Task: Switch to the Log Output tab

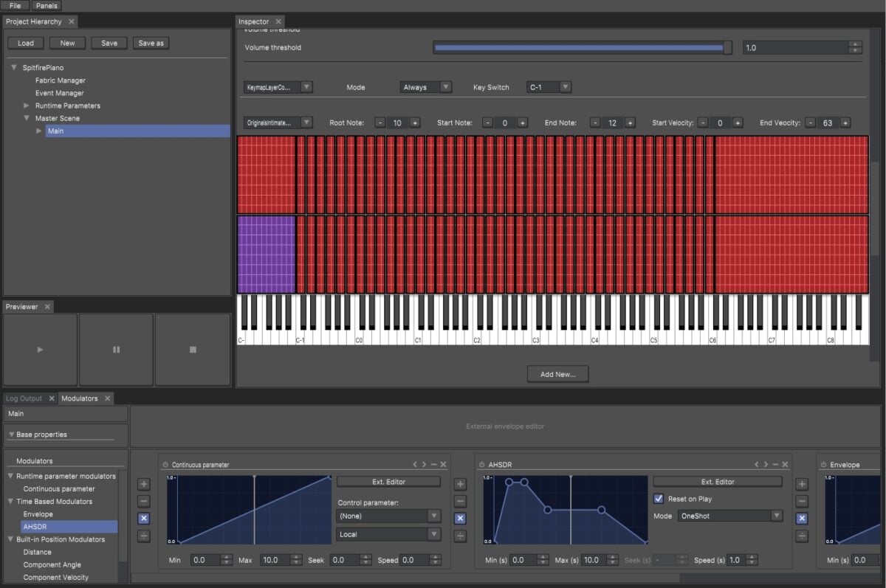Action: [x=24, y=398]
